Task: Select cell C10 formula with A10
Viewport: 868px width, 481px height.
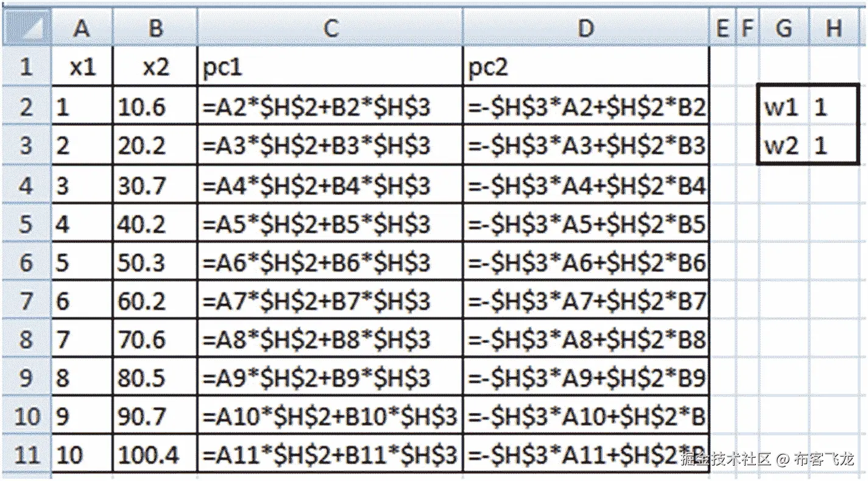Action: click(330, 416)
